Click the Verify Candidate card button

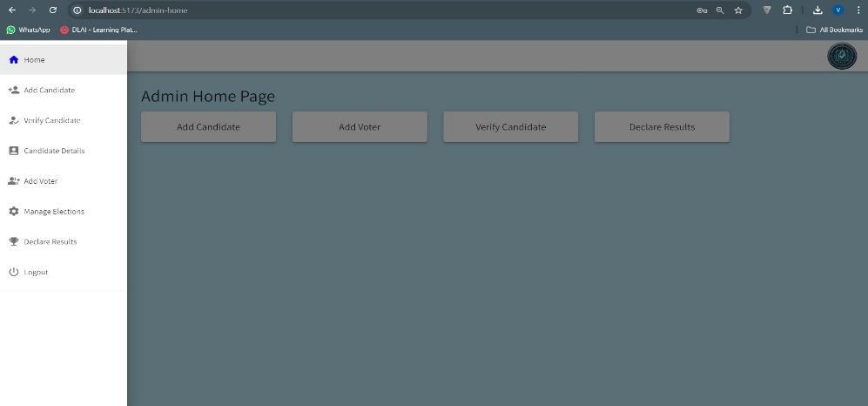coord(510,127)
